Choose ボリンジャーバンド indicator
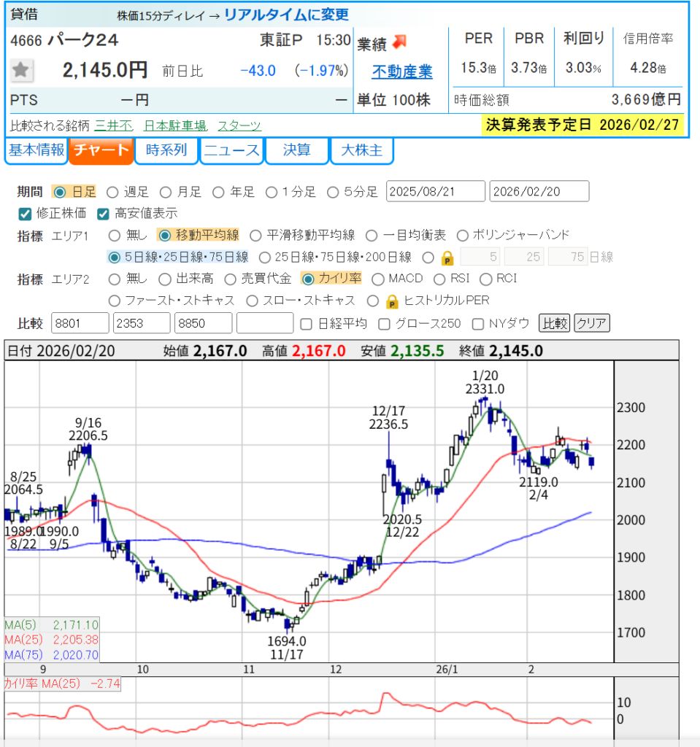 click(x=462, y=235)
